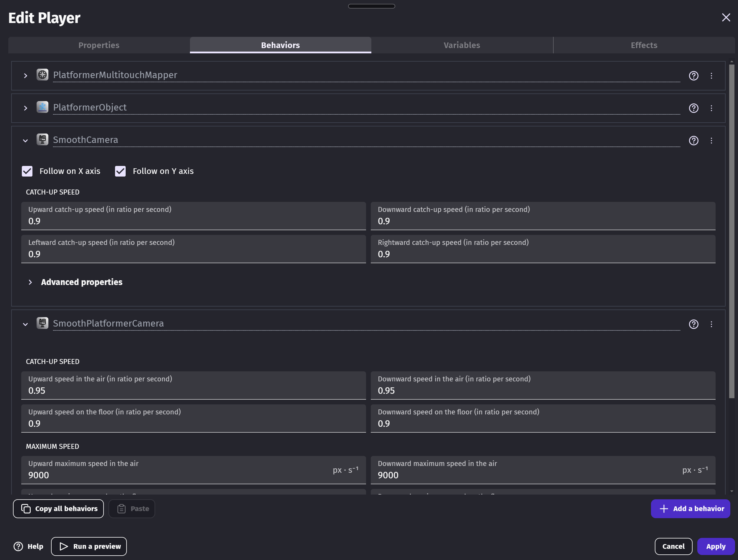The width and height of the screenshot is (738, 560).
Task: Open PlatformerObject three-dot options menu
Action: pos(711,108)
